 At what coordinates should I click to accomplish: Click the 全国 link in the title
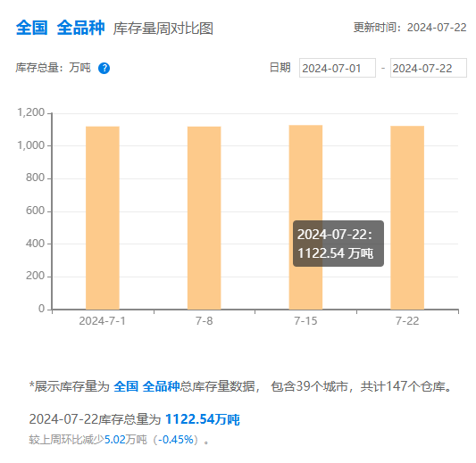point(31,28)
